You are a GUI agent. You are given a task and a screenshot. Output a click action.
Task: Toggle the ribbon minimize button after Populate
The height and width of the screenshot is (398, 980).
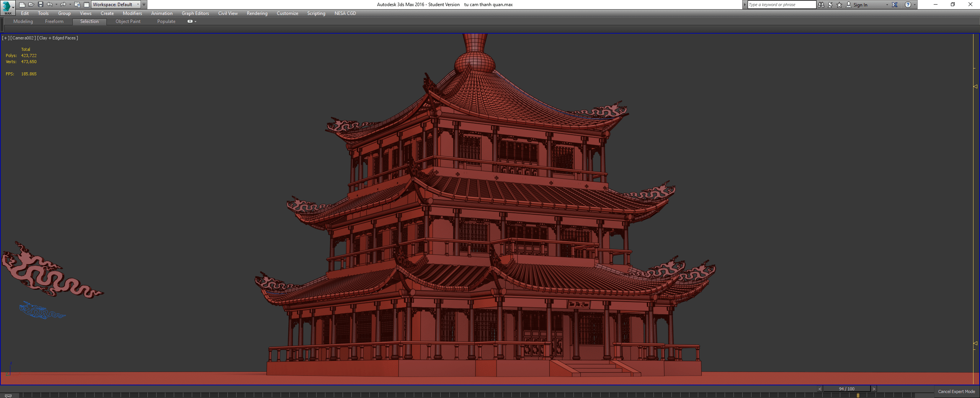(190, 21)
